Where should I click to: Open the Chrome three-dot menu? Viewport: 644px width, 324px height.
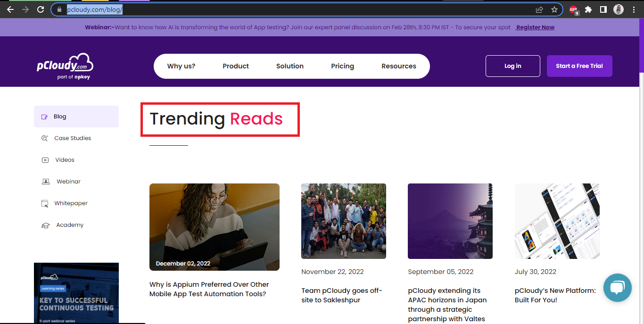coord(634,9)
